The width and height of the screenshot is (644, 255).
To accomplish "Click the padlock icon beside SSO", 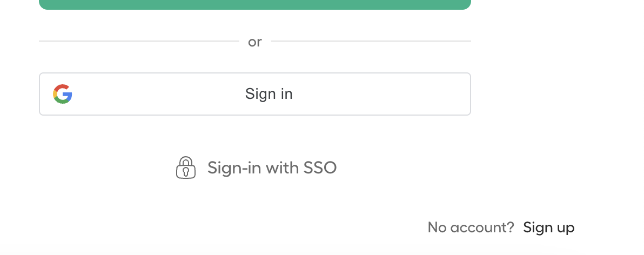I will [186, 167].
